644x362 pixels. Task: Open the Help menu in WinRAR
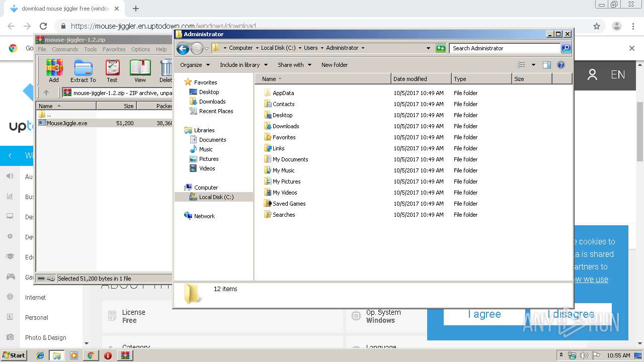coord(161,49)
